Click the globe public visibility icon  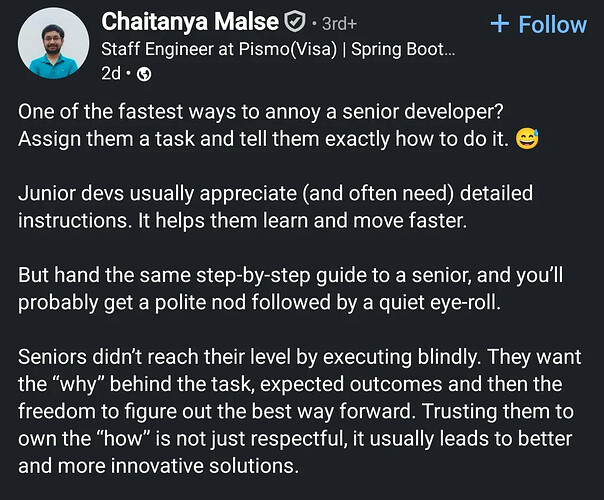[x=144, y=74]
